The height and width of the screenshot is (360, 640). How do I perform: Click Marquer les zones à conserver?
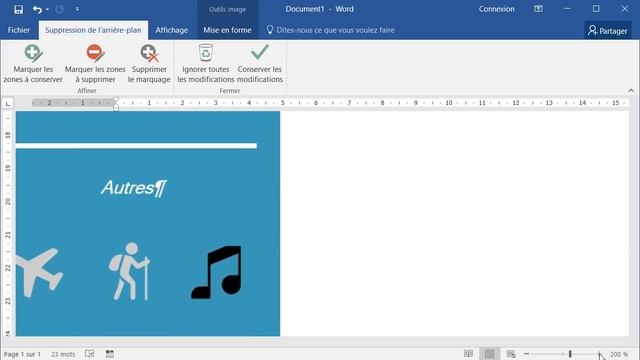33,64
